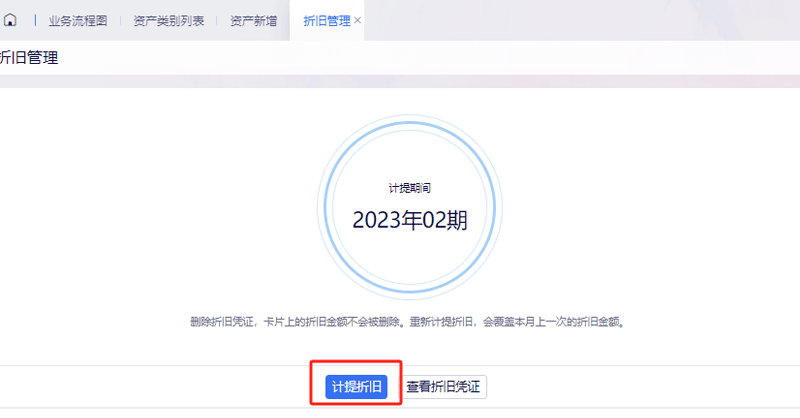
Task: Click the note starting with 删除折旧凭证
Action: click(407, 322)
